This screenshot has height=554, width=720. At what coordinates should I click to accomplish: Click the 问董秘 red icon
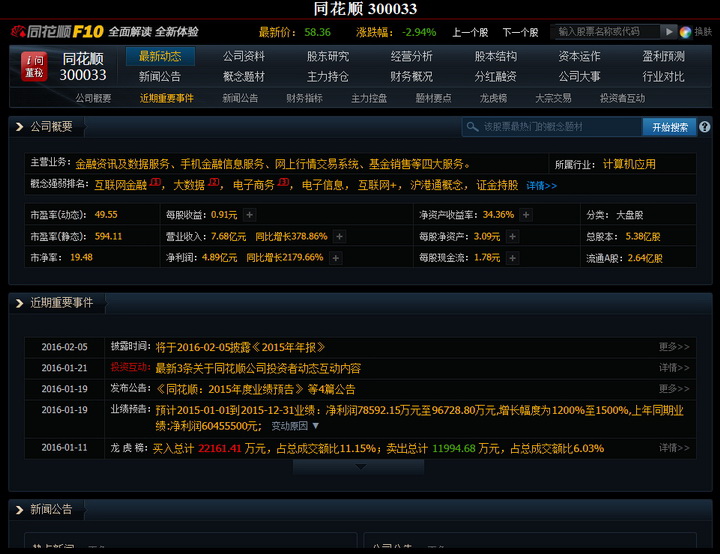(34, 66)
